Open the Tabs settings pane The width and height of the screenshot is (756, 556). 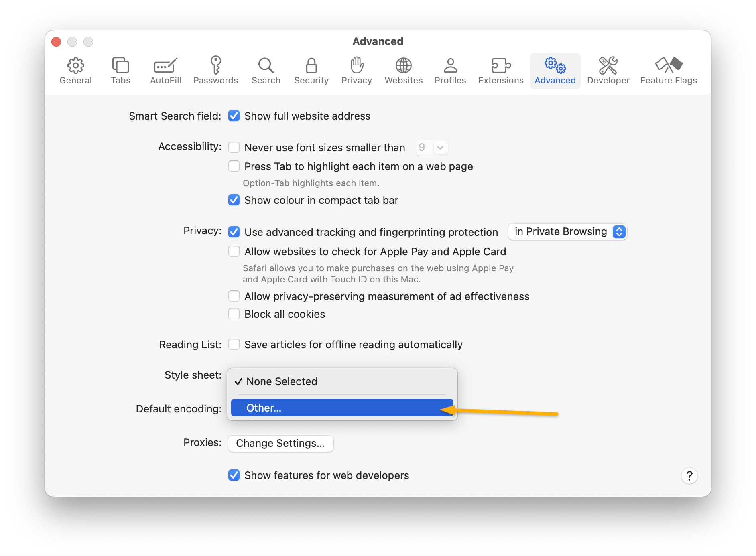point(120,71)
